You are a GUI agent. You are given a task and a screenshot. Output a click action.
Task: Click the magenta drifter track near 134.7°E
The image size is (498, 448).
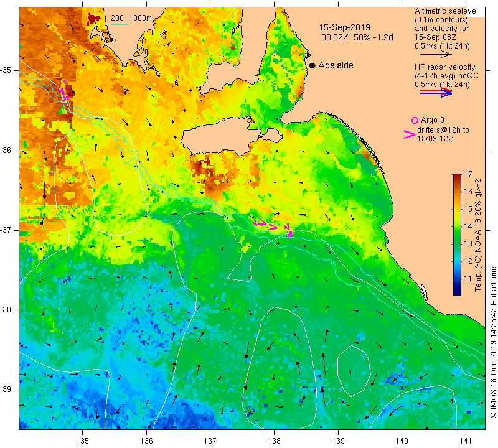63,91
